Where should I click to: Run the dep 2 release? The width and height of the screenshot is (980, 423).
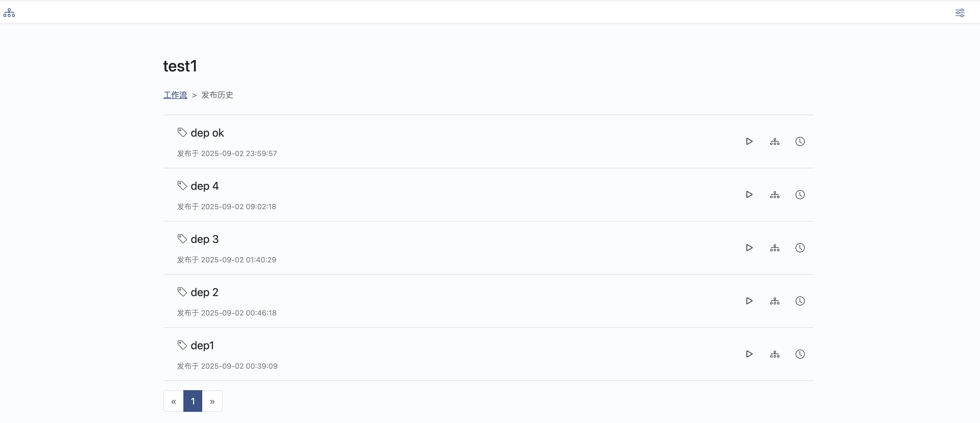click(x=749, y=301)
